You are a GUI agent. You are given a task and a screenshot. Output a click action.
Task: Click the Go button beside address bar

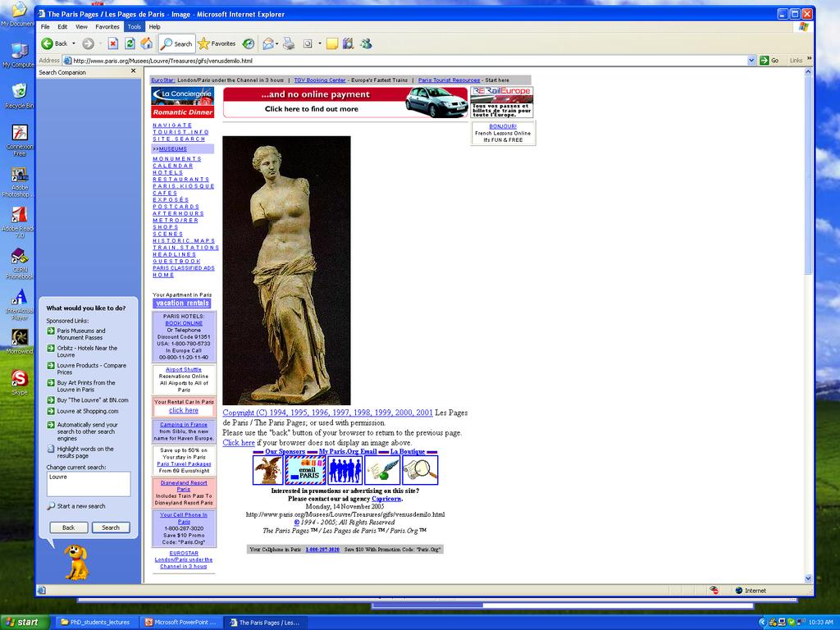coord(769,61)
